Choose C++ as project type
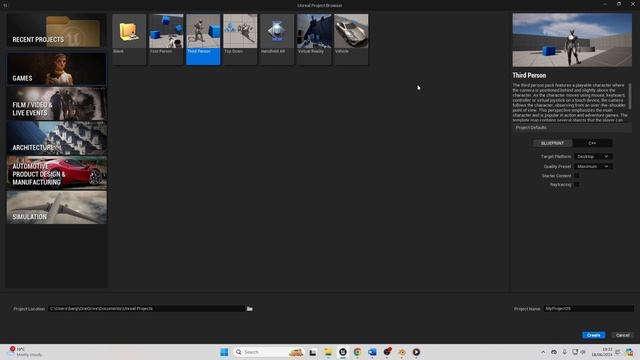This screenshot has width=640, height=360. click(592, 143)
